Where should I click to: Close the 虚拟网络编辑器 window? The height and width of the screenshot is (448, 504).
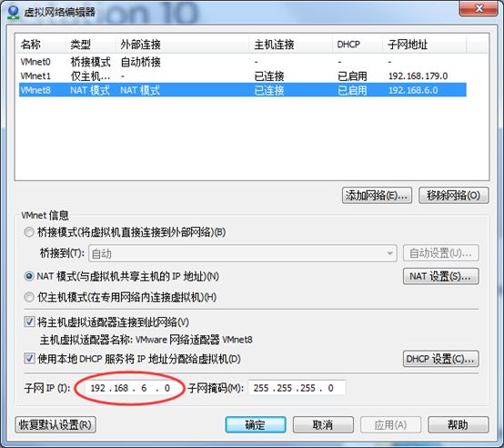(x=479, y=8)
